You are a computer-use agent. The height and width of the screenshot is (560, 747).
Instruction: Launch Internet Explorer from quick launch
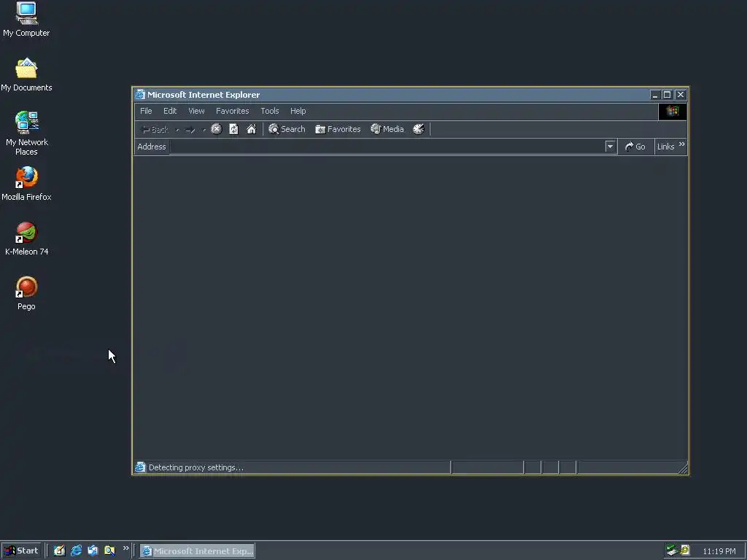76,551
